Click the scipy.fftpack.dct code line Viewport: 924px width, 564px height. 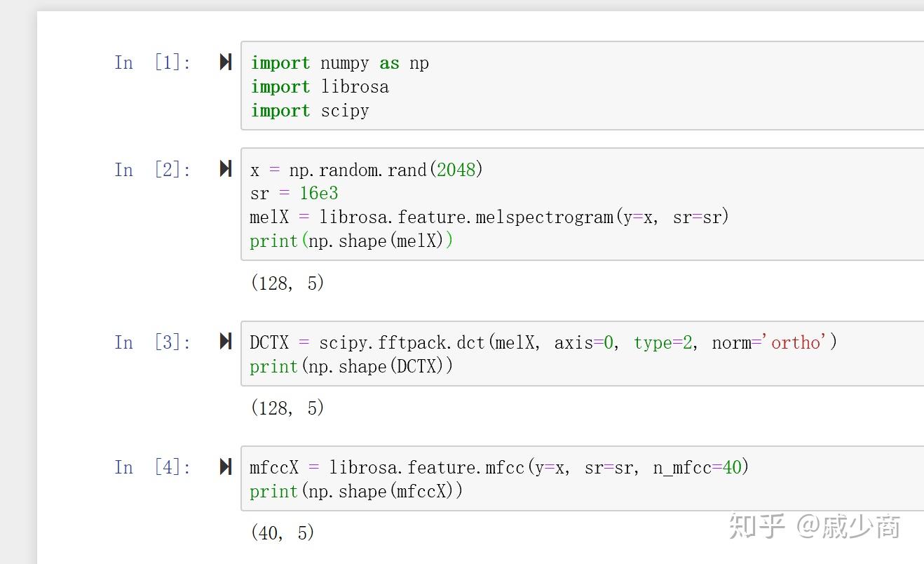pyautogui.click(x=543, y=342)
